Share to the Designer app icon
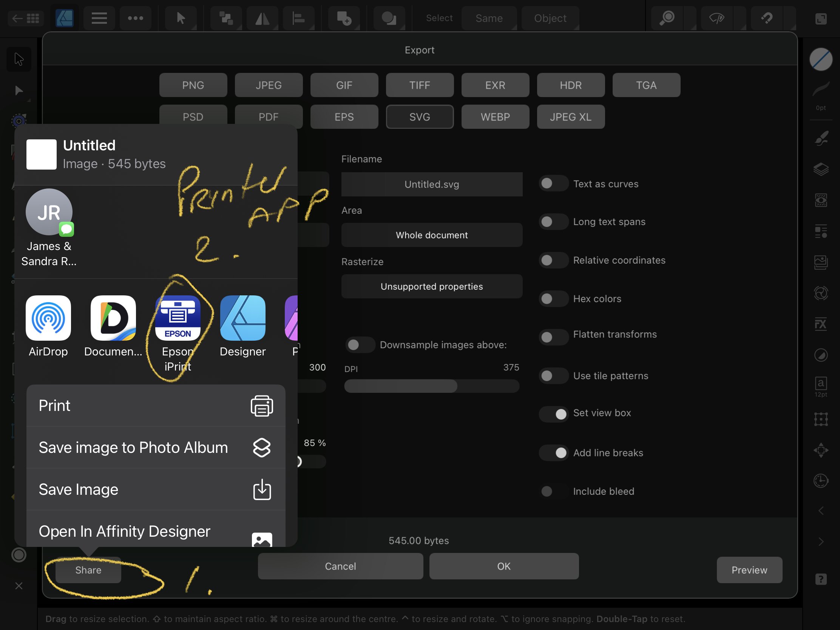This screenshot has height=630, width=840. tap(242, 318)
